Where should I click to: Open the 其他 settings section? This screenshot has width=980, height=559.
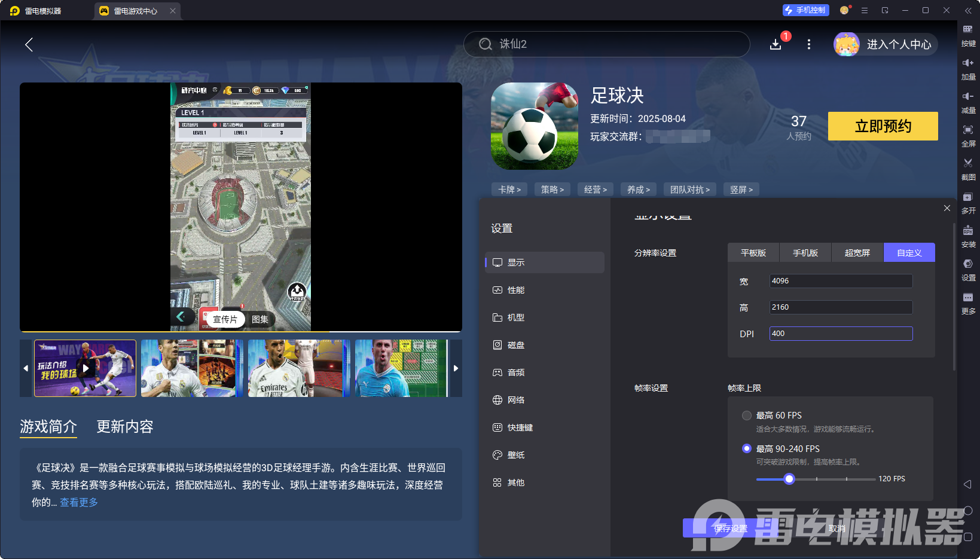545,482
